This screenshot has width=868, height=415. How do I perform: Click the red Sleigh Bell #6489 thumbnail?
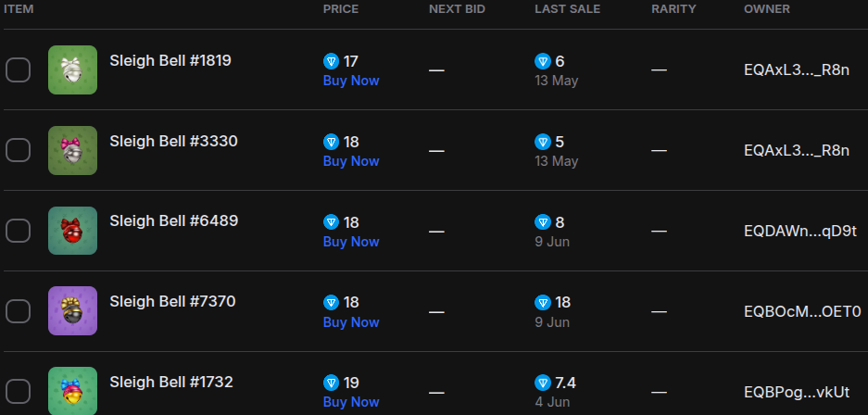72,231
